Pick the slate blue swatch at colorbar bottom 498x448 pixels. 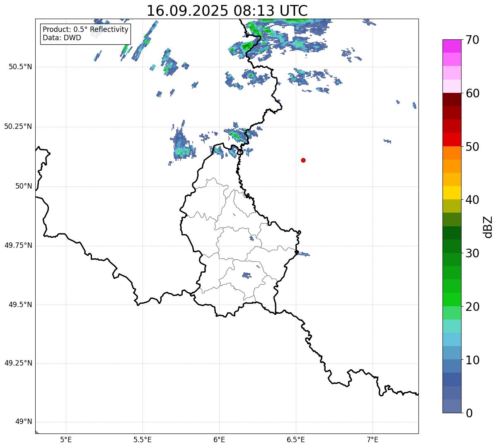click(452, 406)
